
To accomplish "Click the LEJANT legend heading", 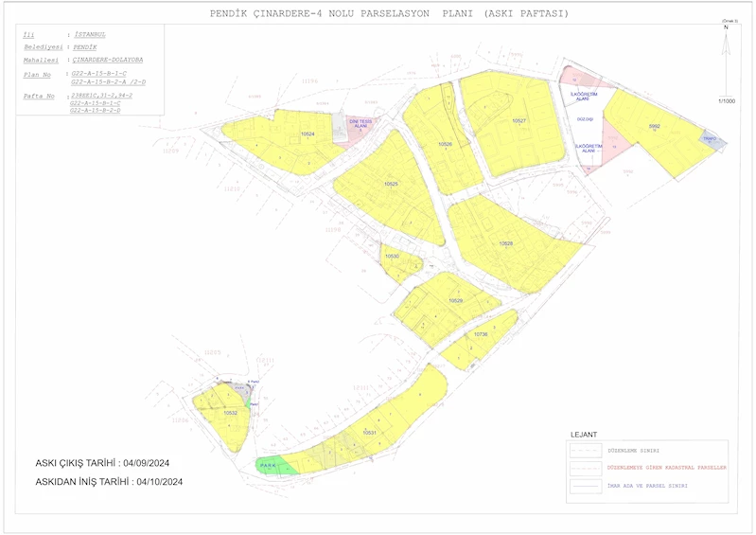I will click(x=584, y=435).
